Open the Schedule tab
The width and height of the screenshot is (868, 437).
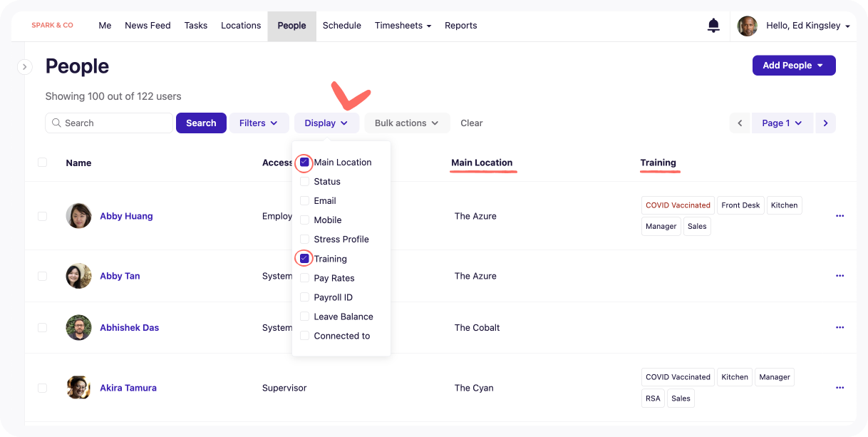click(341, 26)
